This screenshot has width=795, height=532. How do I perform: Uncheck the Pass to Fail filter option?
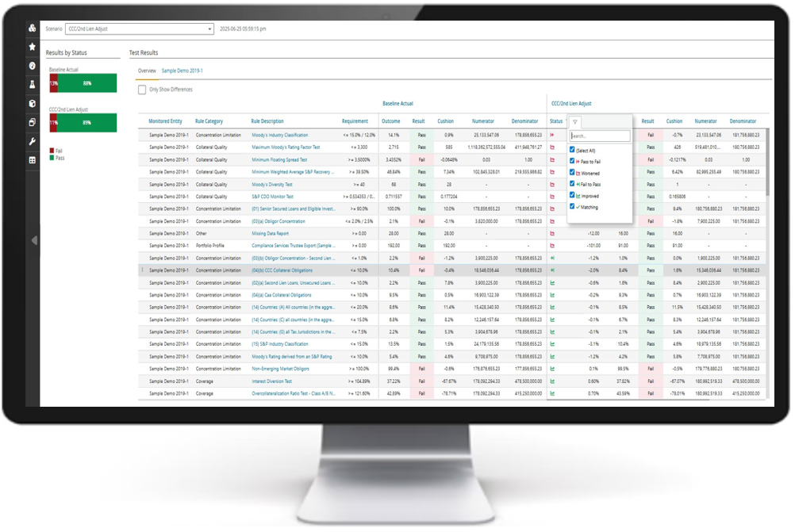point(573,161)
